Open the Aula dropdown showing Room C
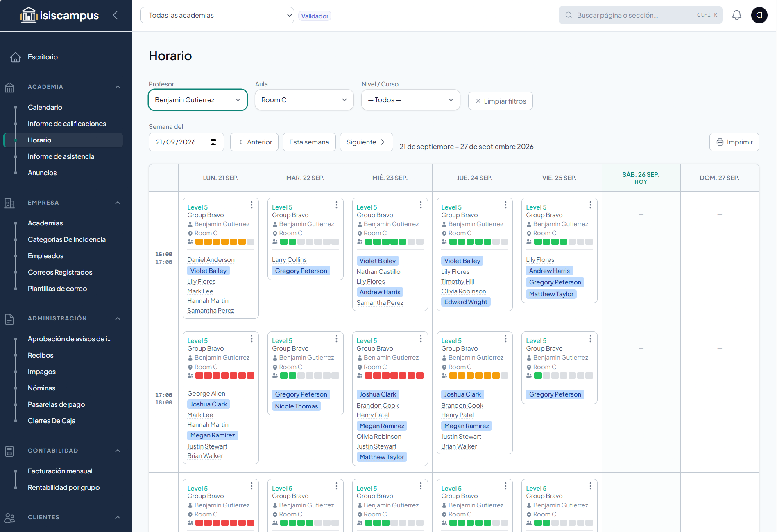 pos(304,100)
